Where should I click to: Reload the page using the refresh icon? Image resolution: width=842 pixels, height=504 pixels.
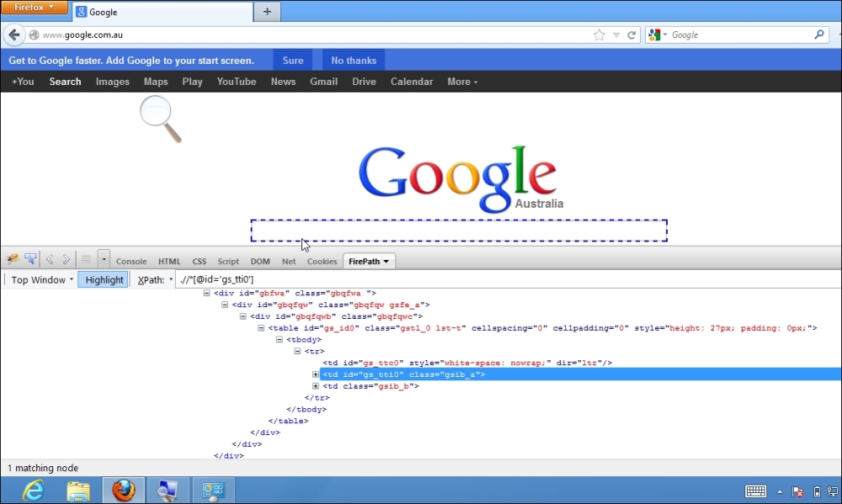(631, 34)
